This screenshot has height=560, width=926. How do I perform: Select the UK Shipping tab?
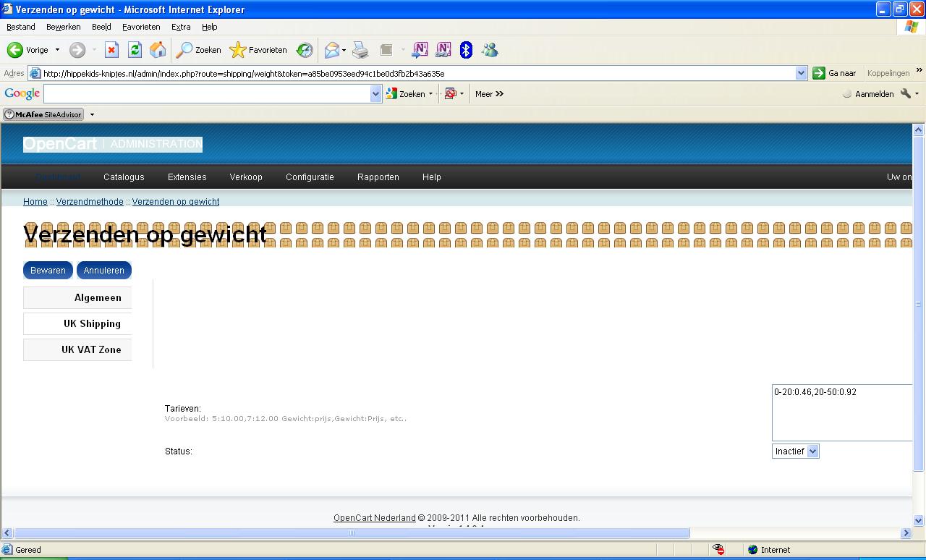[x=77, y=323]
